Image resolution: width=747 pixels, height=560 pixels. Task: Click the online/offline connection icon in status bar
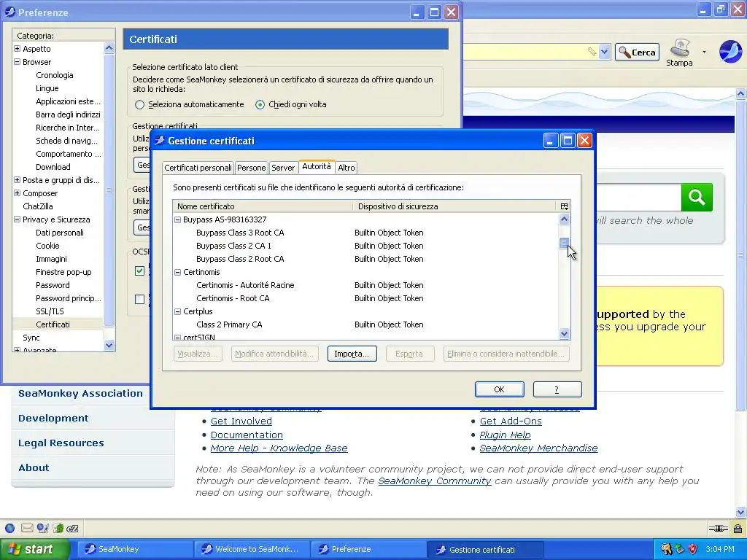[718, 528]
